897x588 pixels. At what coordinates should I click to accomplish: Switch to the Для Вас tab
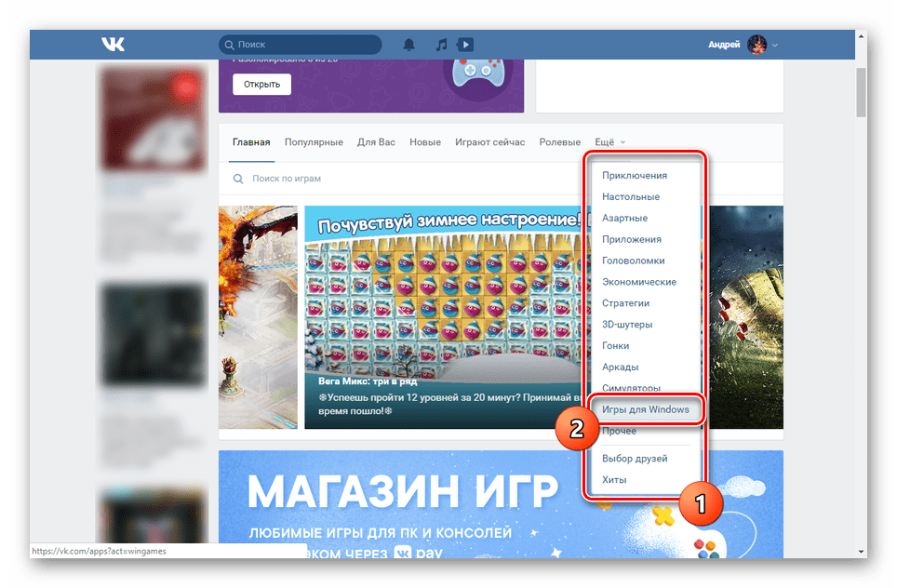tap(376, 142)
